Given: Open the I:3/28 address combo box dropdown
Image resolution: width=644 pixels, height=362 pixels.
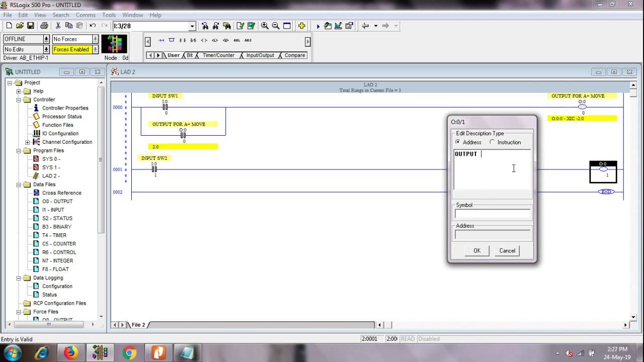Looking at the screenshot, I should [192, 26].
